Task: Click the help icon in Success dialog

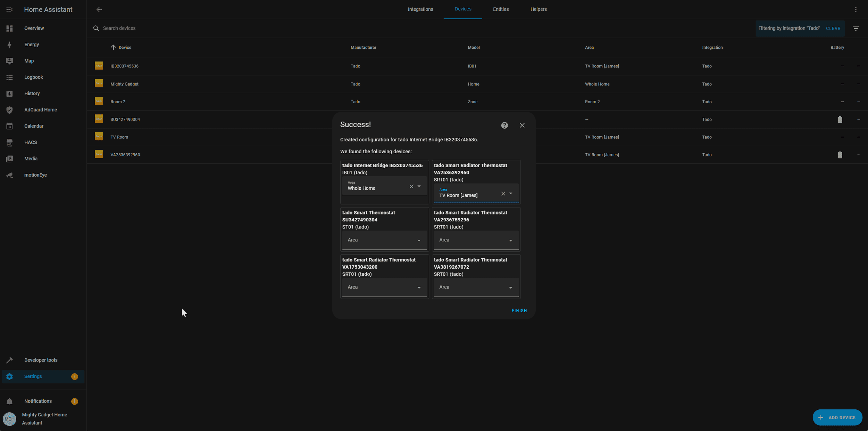Action: (504, 125)
